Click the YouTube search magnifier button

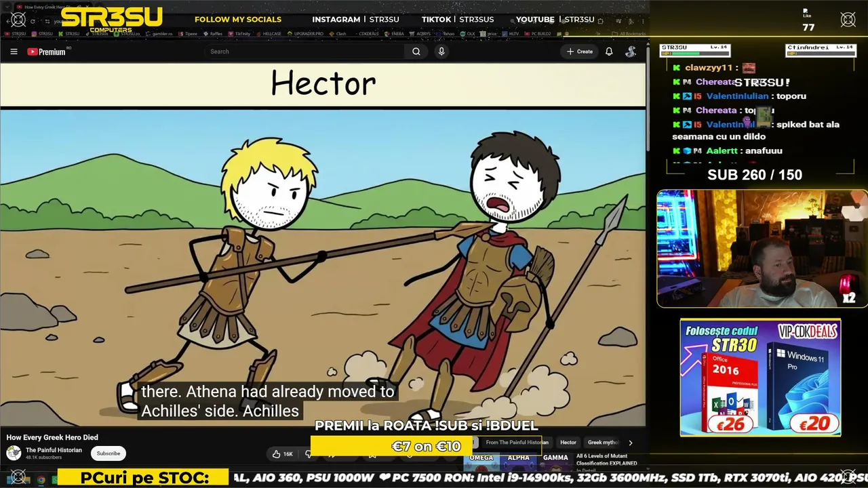click(x=416, y=52)
